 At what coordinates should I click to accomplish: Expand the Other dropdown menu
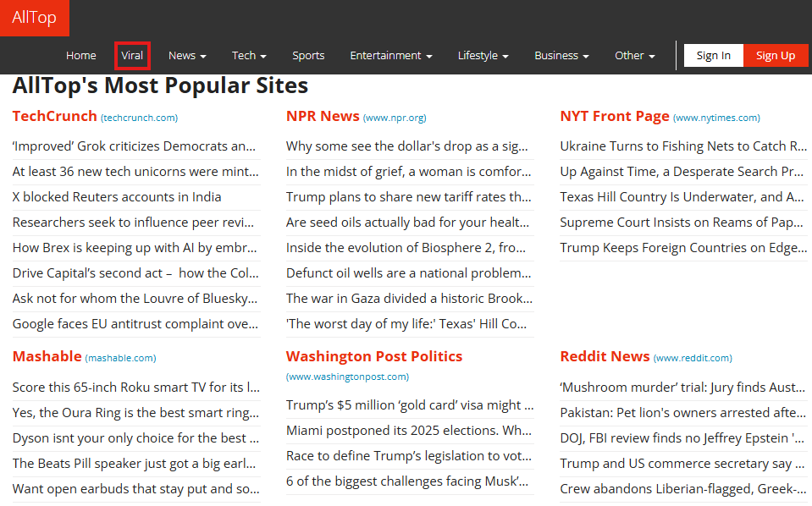click(634, 55)
